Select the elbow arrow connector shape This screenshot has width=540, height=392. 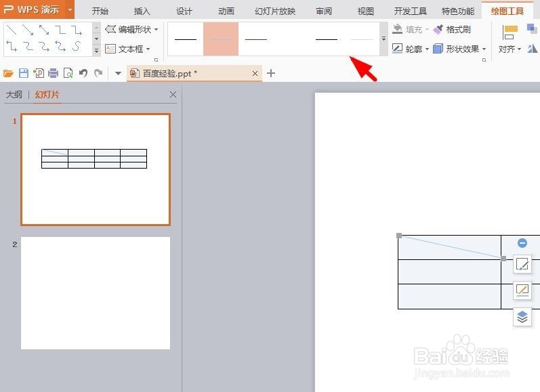77,30
